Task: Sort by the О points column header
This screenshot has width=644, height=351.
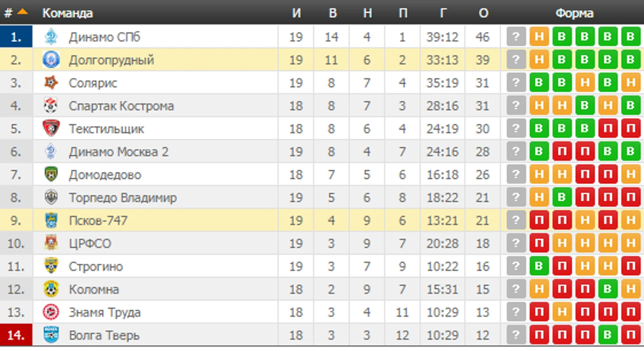Action: click(483, 13)
